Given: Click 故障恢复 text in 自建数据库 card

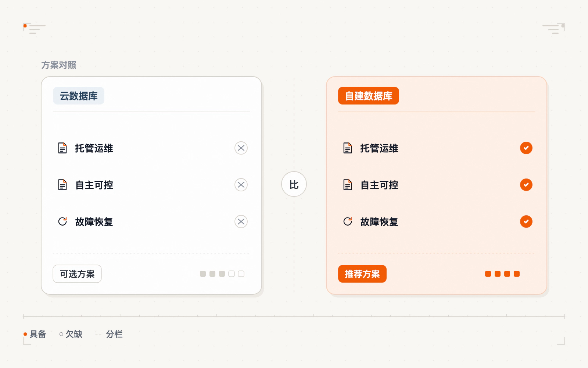Looking at the screenshot, I should tap(379, 222).
